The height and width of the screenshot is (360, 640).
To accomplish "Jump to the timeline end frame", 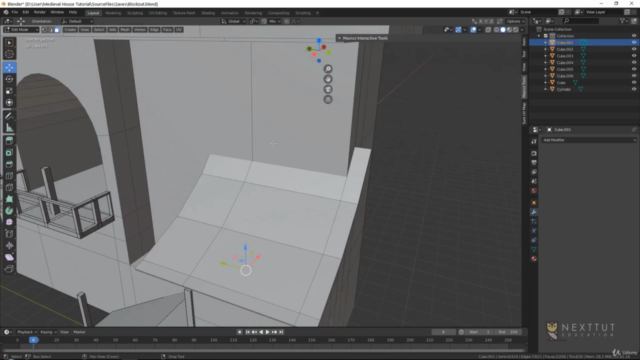I will coord(281,332).
